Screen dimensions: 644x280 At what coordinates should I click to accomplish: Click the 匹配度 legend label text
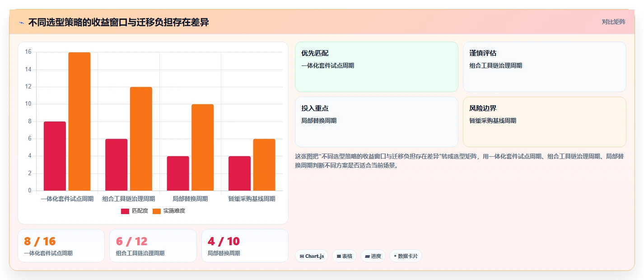pyautogui.click(x=140, y=211)
